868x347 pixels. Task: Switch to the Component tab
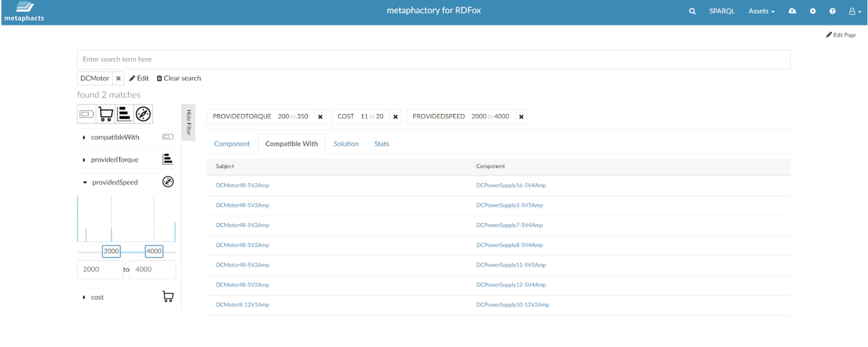point(232,144)
